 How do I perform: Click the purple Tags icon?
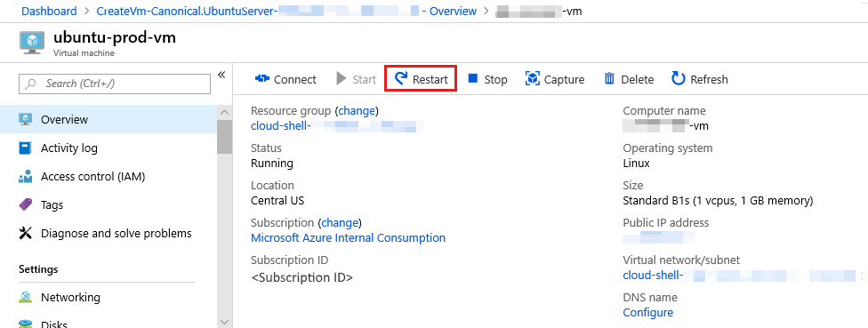click(x=26, y=205)
